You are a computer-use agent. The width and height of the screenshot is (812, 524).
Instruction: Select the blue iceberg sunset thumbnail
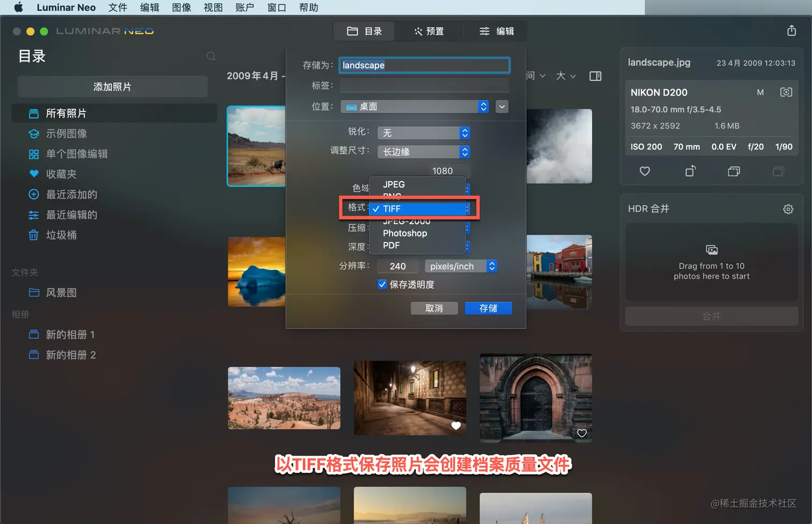coord(257,272)
